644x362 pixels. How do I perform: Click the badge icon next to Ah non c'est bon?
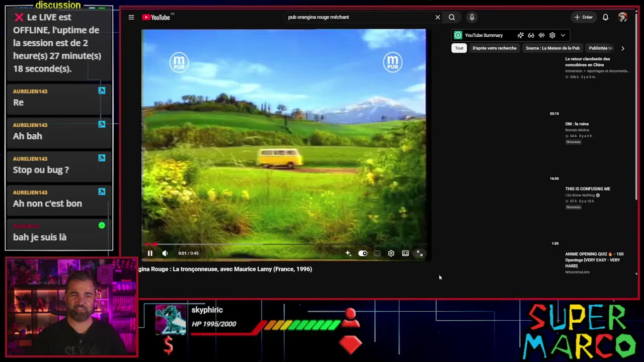(102, 192)
